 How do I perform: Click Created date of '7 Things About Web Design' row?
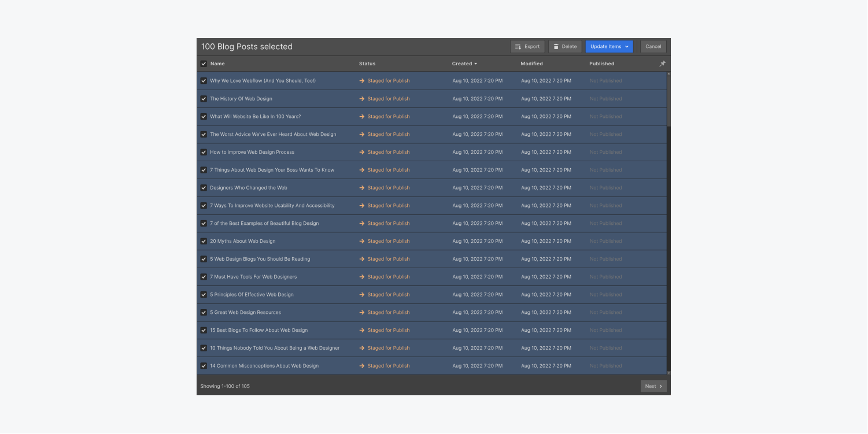point(477,170)
